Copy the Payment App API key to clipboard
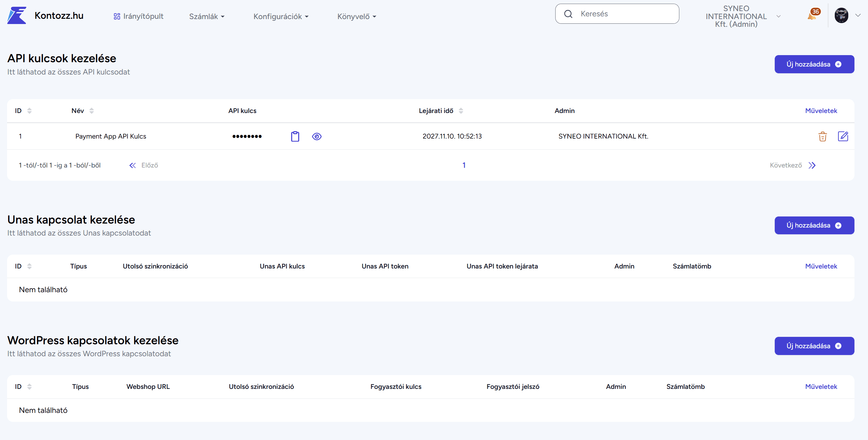 pyautogui.click(x=295, y=136)
